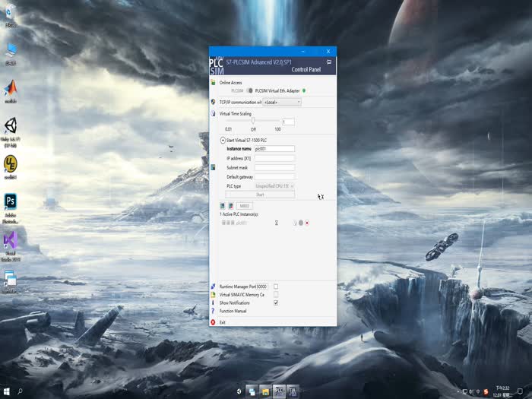Open the MATLAB desktop shortcut

tap(11, 89)
